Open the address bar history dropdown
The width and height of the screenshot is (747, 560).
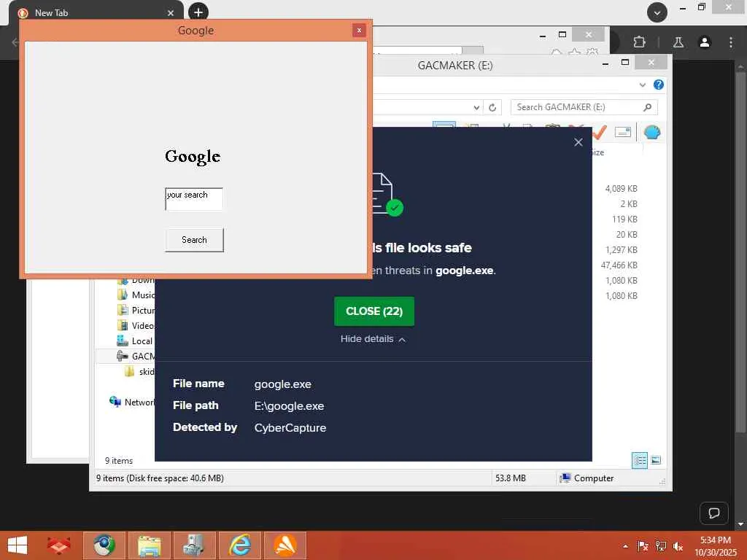point(476,108)
